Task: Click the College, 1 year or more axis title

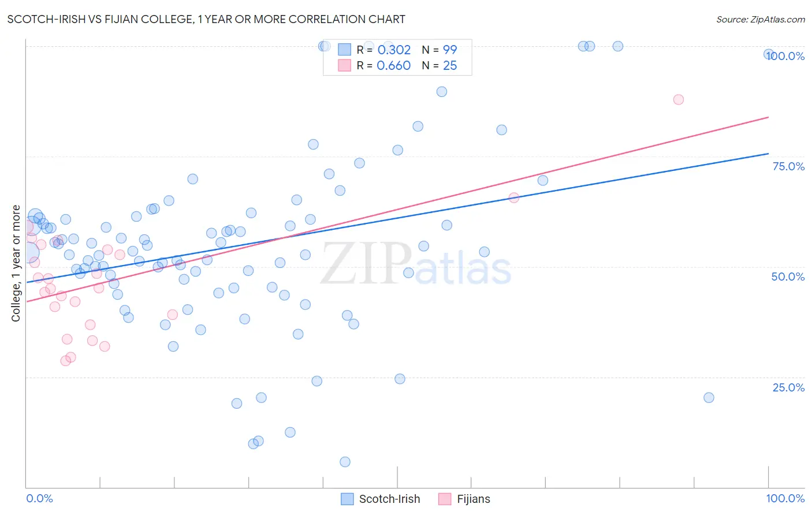Action: 16,263
